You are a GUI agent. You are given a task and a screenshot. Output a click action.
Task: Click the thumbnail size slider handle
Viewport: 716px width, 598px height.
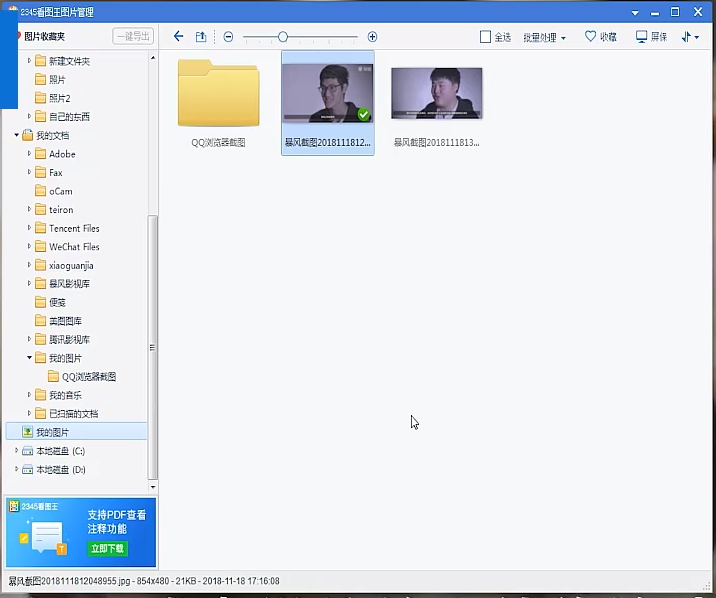coord(283,37)
